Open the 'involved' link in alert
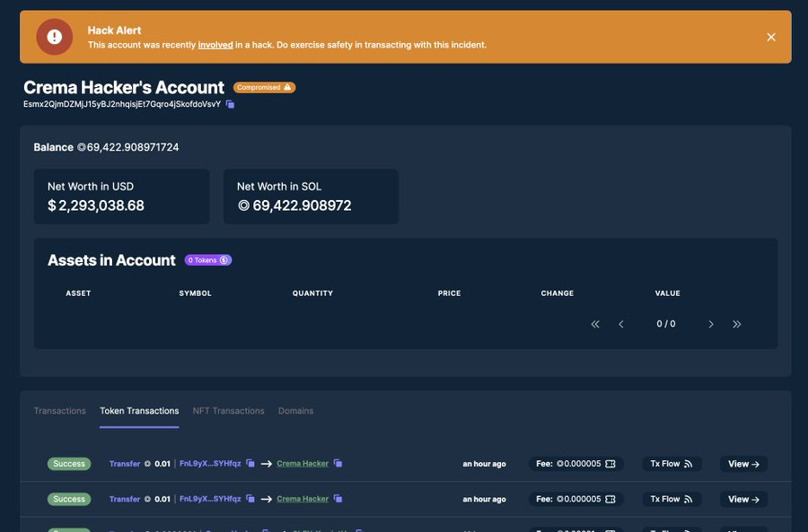The height and width of the screenshot is (532, 808). tap(215, 45)
